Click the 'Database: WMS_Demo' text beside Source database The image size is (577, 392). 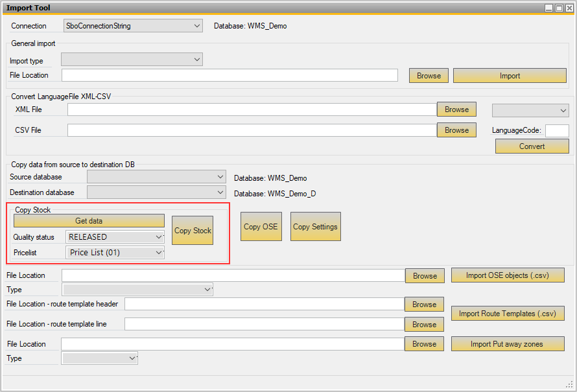click(270, 178)
